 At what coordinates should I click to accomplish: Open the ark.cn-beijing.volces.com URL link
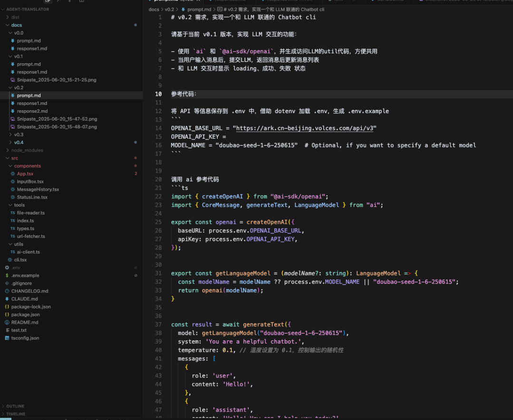pos(304,128)
